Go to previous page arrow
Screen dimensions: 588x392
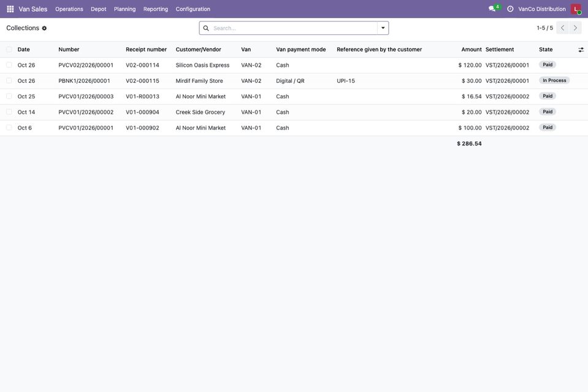562,28
